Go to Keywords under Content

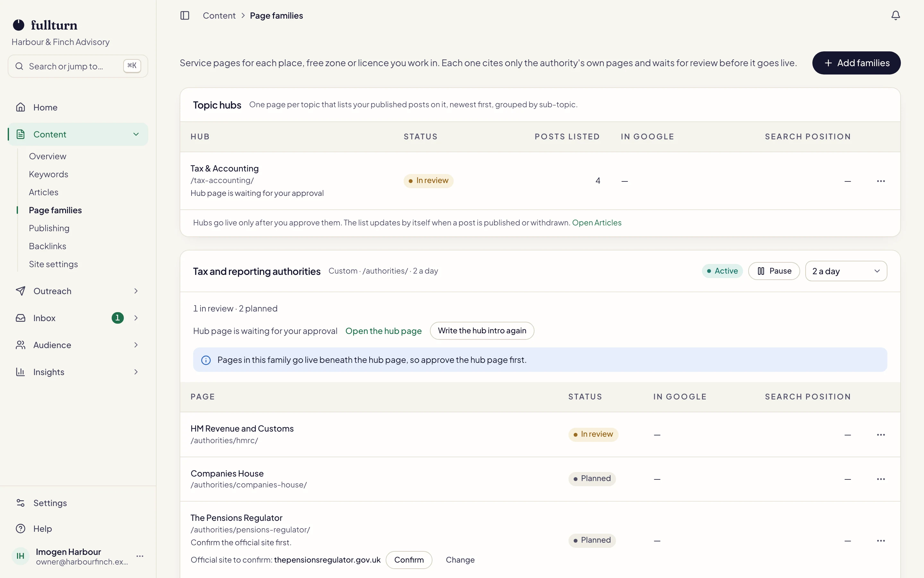pyautogui.click(x=48, y=174)
